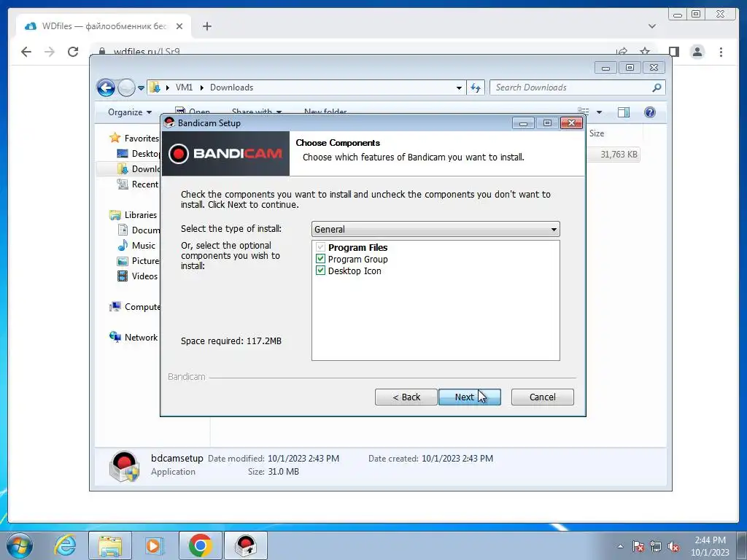Open Windows Media Player from taskbar
Image resolution: width=747 pixels, height=560 pixels.
tap(154, 545)
